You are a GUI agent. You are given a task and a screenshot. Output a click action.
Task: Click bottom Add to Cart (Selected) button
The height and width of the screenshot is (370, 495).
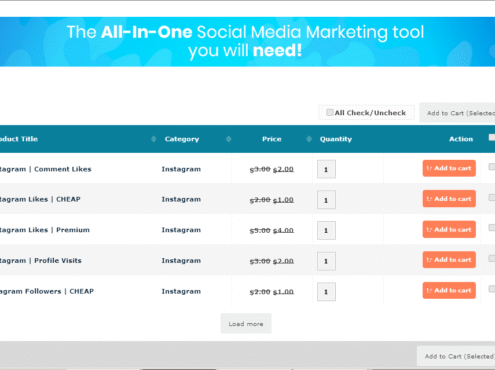[456, 356]
